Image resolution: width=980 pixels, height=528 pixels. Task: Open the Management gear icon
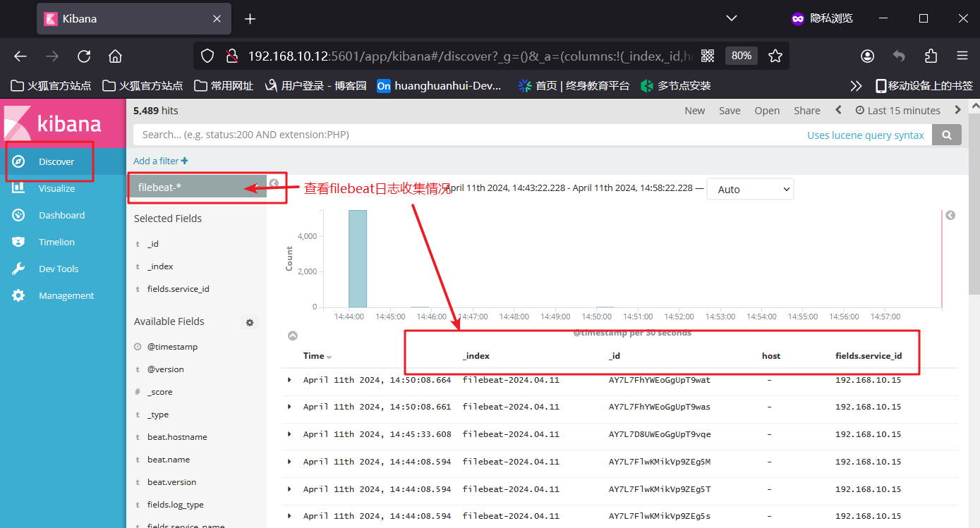19,295
